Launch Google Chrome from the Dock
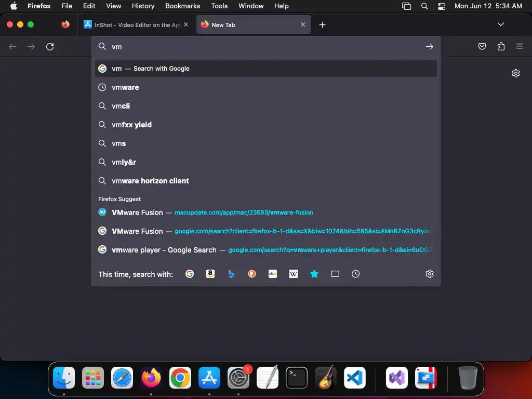Image resolution: width=532 pixels, height=399 pixels. coord(180,378)
